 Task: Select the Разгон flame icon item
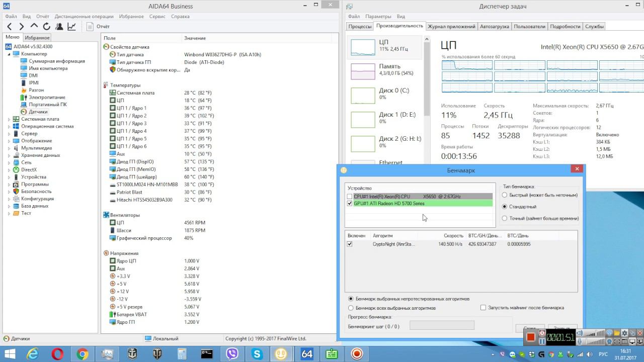24,90
